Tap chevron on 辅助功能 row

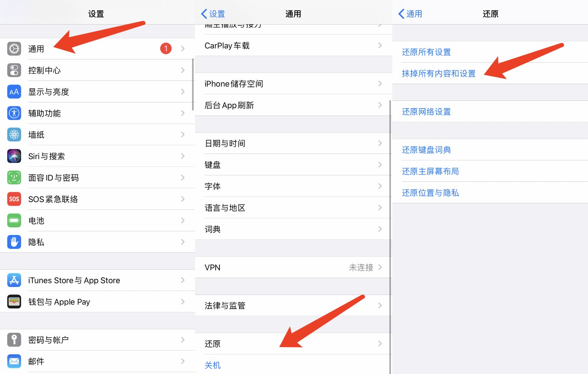183,113
